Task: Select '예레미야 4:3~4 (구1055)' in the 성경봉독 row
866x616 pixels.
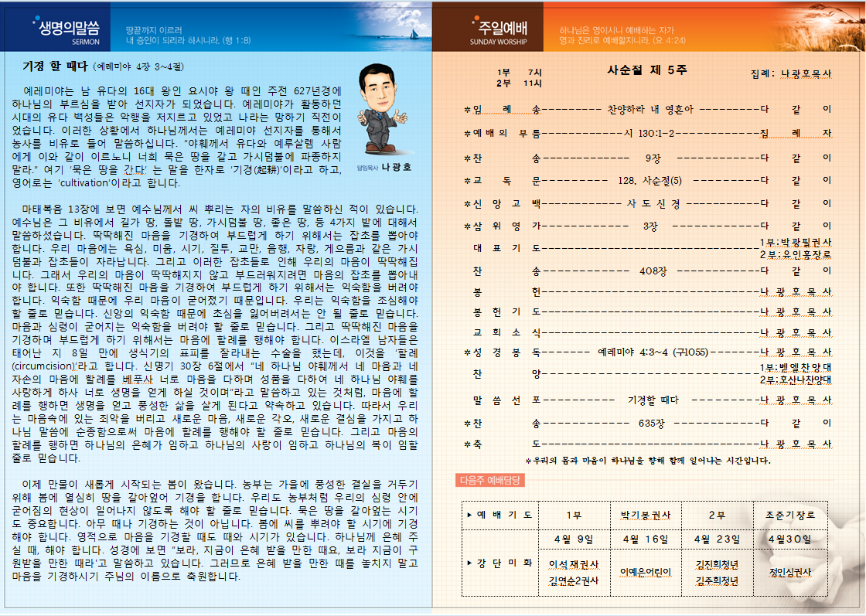Action: click(x=653, y=352)
